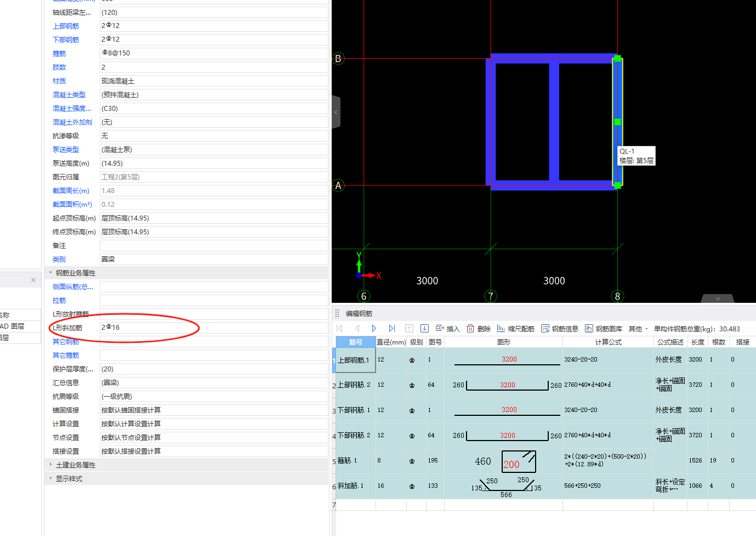Open 钢筋图库 library
756x536 pixels.
pos(604,329)
